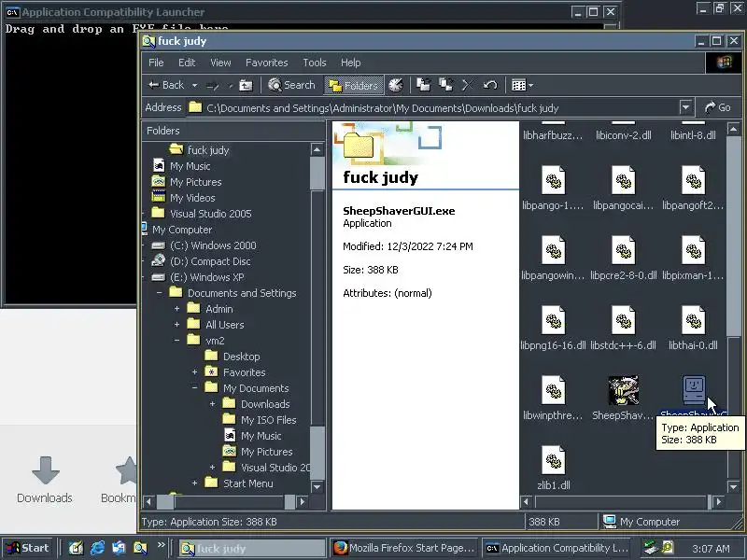Click the Copy To toolbar icon
This screenshot has height=560, width=747.
[446, 85]
